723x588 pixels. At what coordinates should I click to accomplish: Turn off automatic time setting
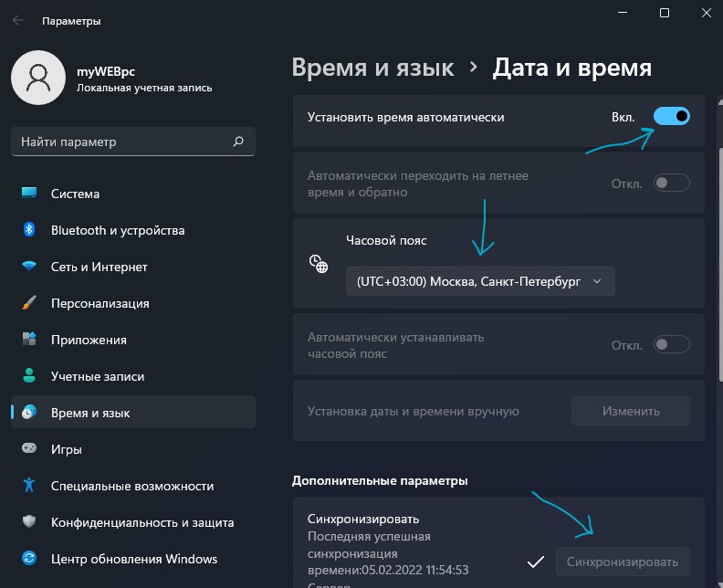click(671, 116)
